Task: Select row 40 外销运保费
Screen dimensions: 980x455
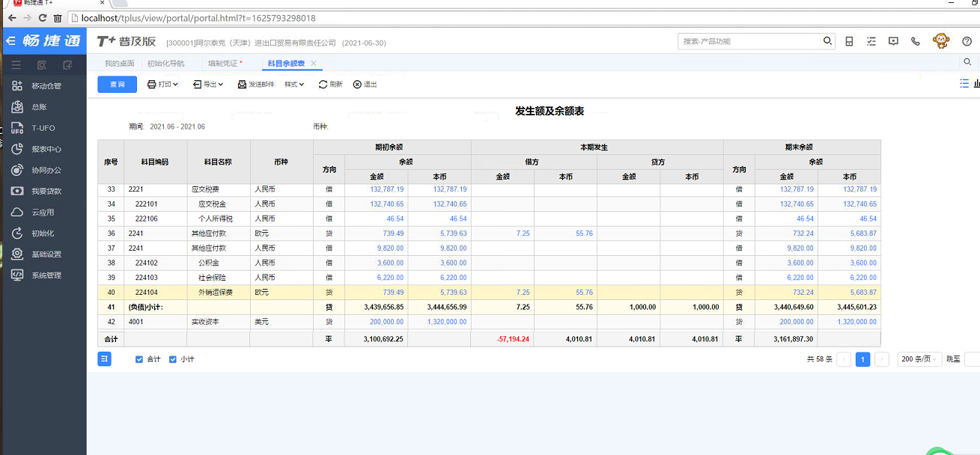Action: pos(489,293)
